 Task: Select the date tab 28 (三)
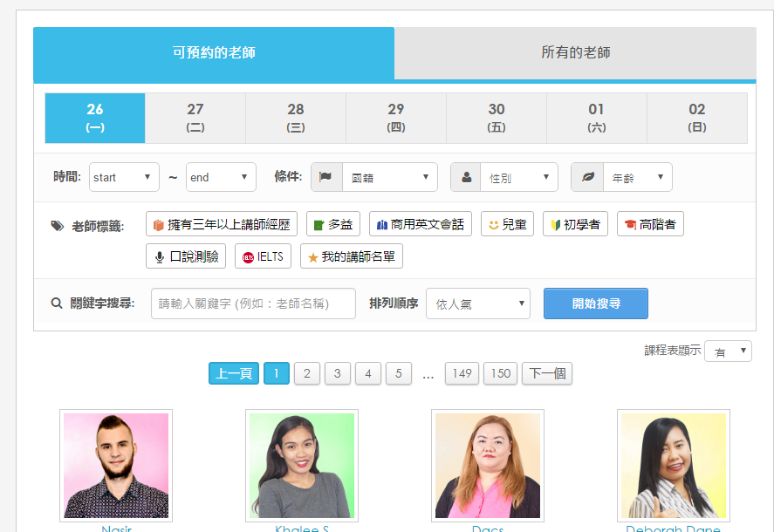[296, 118]
